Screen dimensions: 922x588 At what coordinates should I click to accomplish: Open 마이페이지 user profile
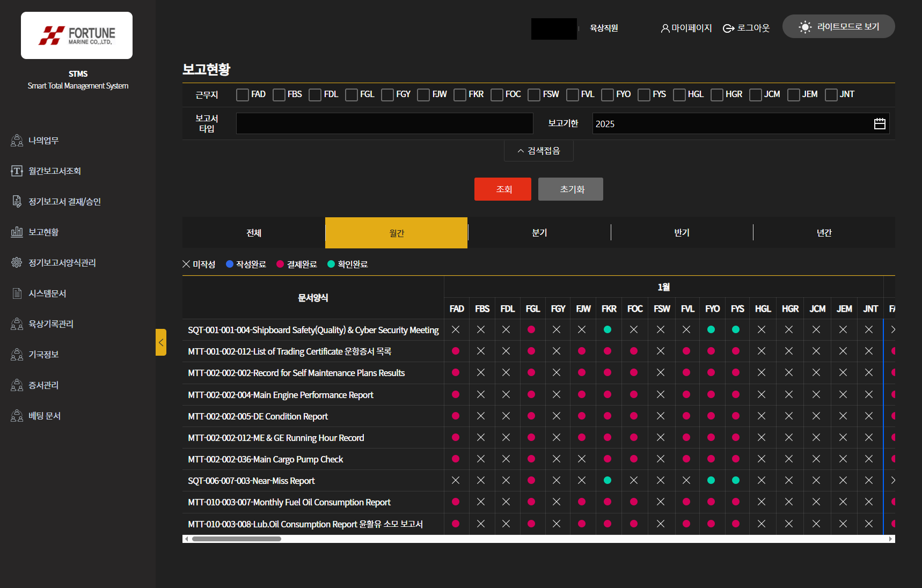coord(686,28)
